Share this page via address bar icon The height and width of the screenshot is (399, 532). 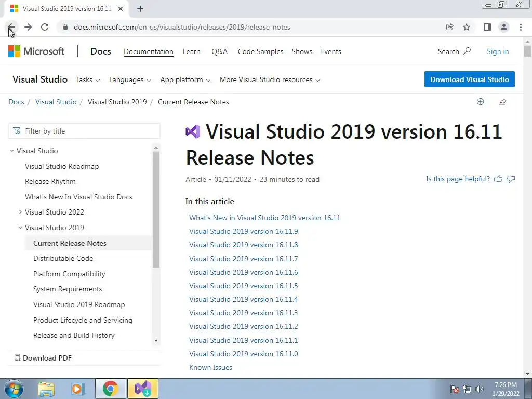pos(450,27)
